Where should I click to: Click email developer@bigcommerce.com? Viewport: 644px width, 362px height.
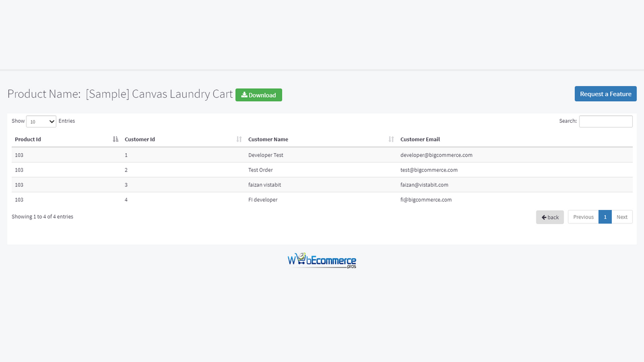pyautogui.click(x=436, y=155)
